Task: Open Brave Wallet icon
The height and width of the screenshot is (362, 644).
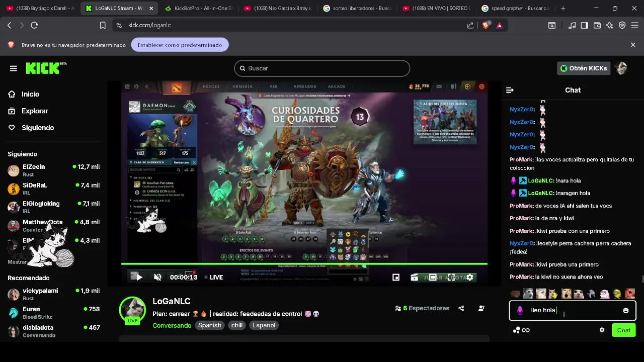Action: coord(597,25)
